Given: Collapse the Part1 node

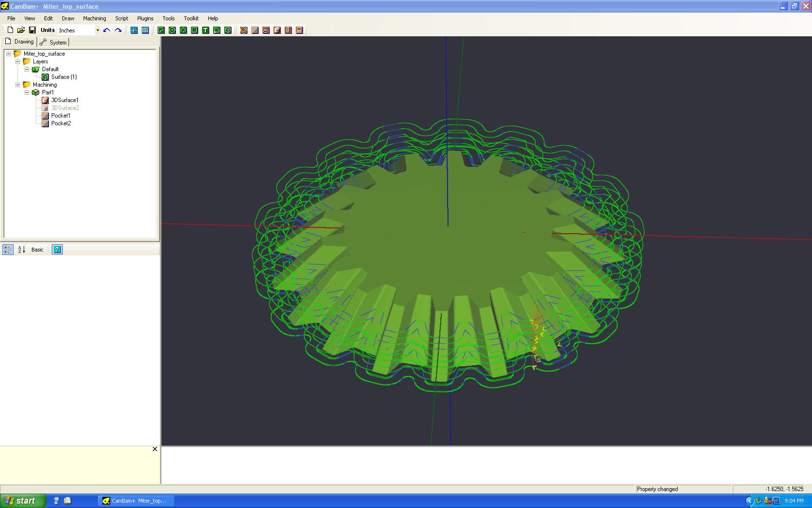Looking at the screenshot, I should pos(27,92).
